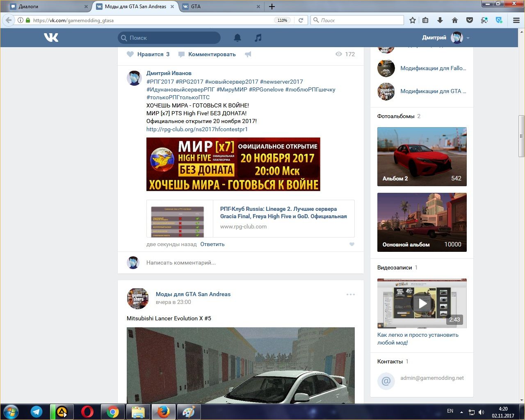Click the EN language indicator
The image size is (525, 420).
tap(450, 411)
